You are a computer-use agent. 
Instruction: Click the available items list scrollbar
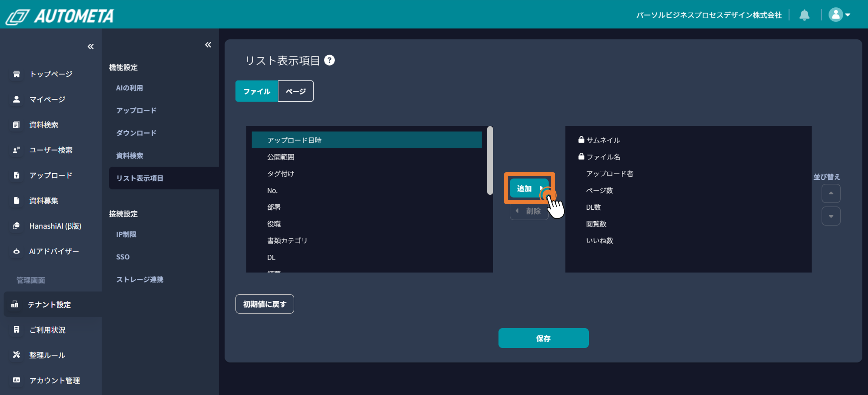[490, 161]
